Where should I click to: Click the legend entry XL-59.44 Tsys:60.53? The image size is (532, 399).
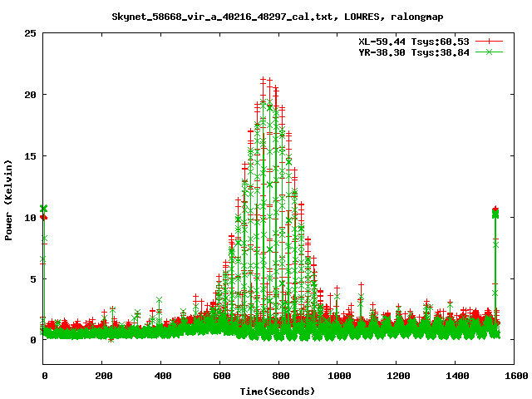click(x=414, y=42)
